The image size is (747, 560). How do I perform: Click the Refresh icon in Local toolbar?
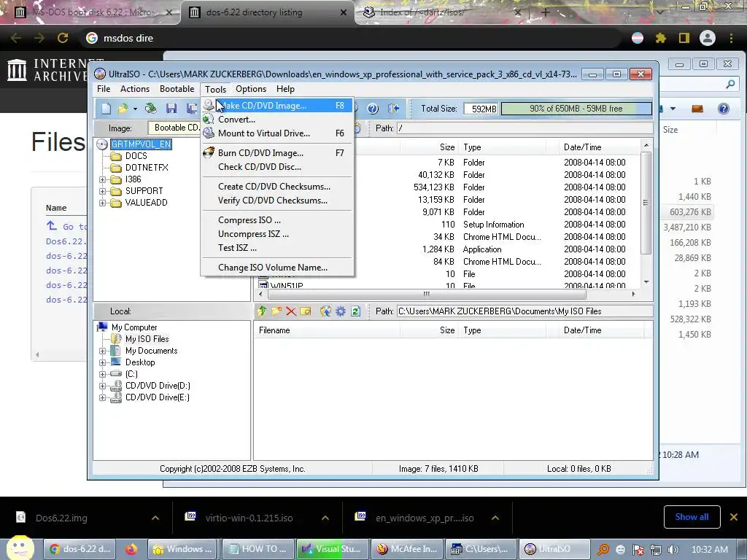tap(355, 311)
